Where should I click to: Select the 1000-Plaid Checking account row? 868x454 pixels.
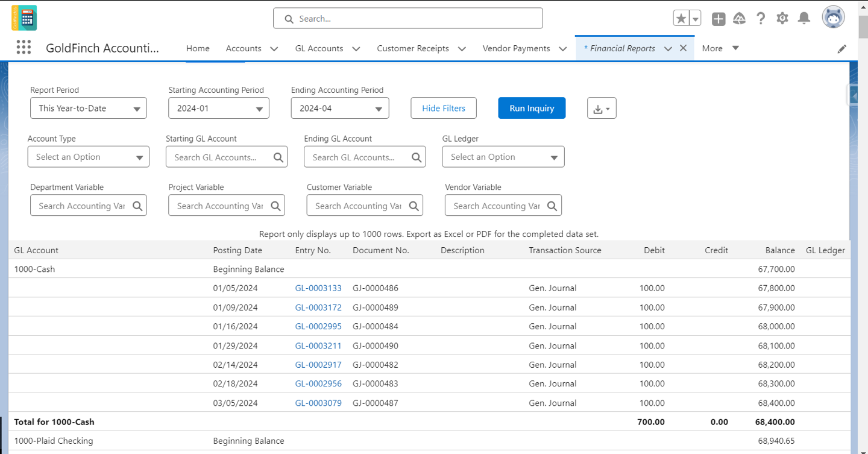point(429,441)
